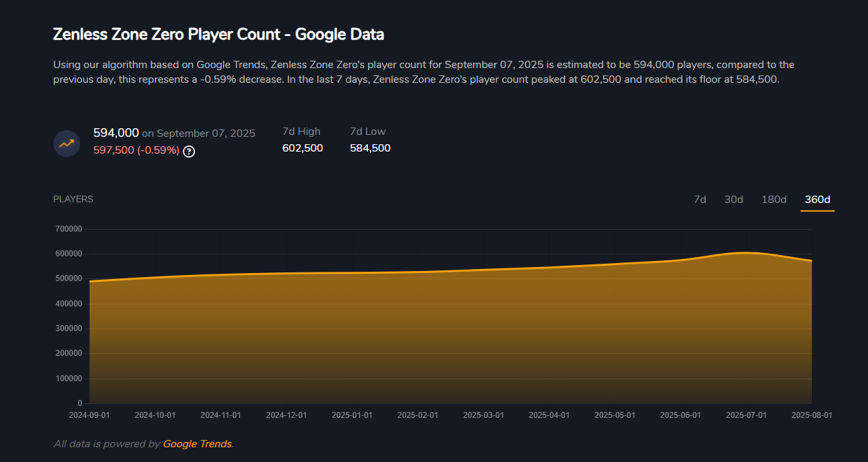The height and width of the screenshot is (462, 868).
Task: Click the 2025-02-01 x-axis date label
Action: [418, 415]
